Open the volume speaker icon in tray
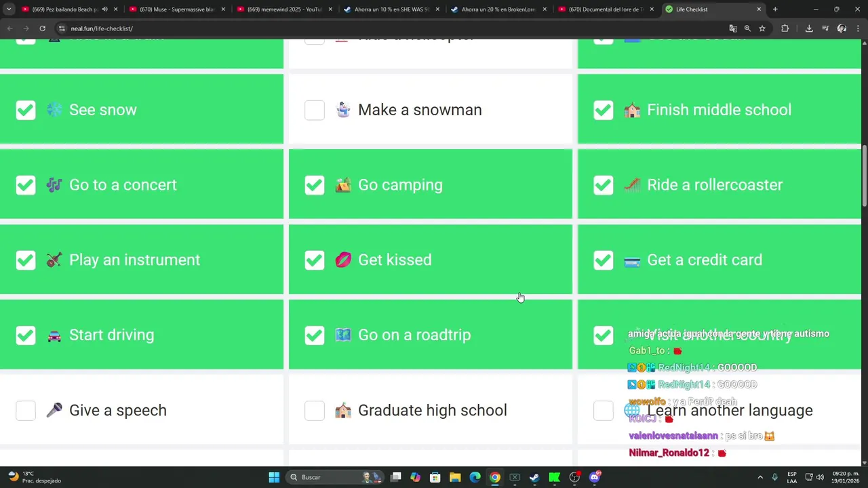The height and width of the screenshot is (488, 868). [820, 477]
